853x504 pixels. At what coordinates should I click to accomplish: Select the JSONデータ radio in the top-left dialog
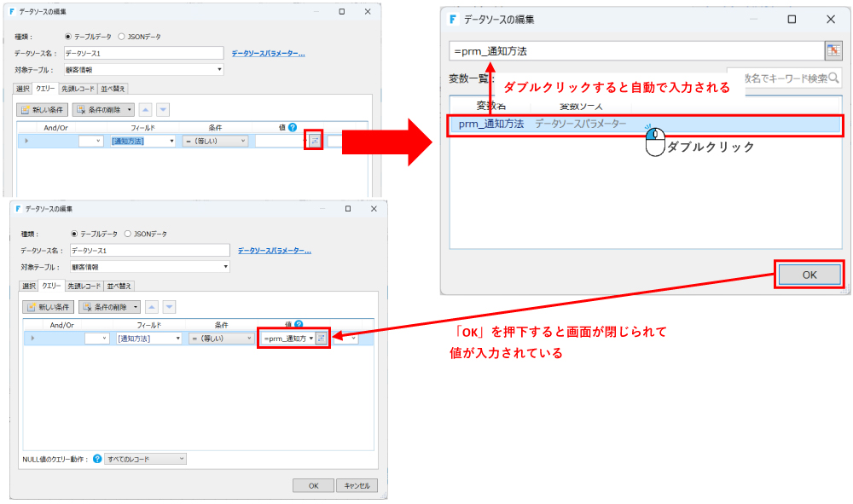click(x=122, y=37)
